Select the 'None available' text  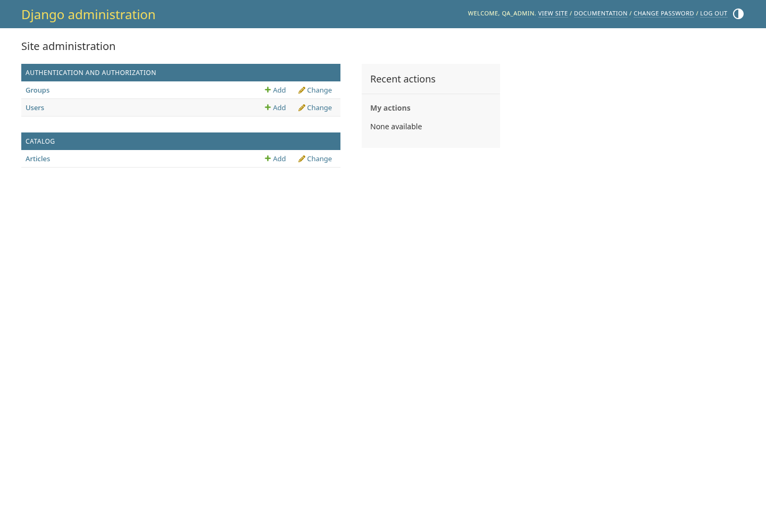pos(396,127)
